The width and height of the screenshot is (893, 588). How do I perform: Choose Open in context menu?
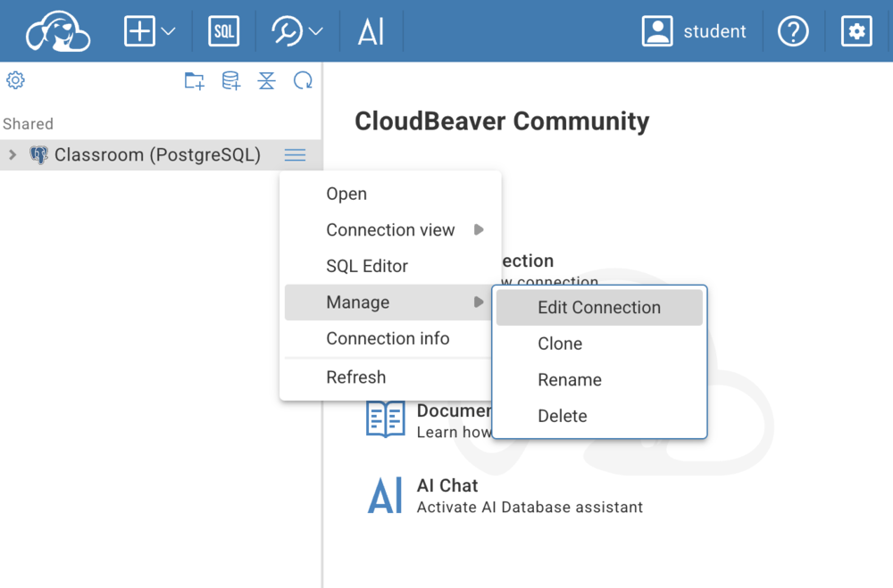pyautogui.click(x=391, y=194)
